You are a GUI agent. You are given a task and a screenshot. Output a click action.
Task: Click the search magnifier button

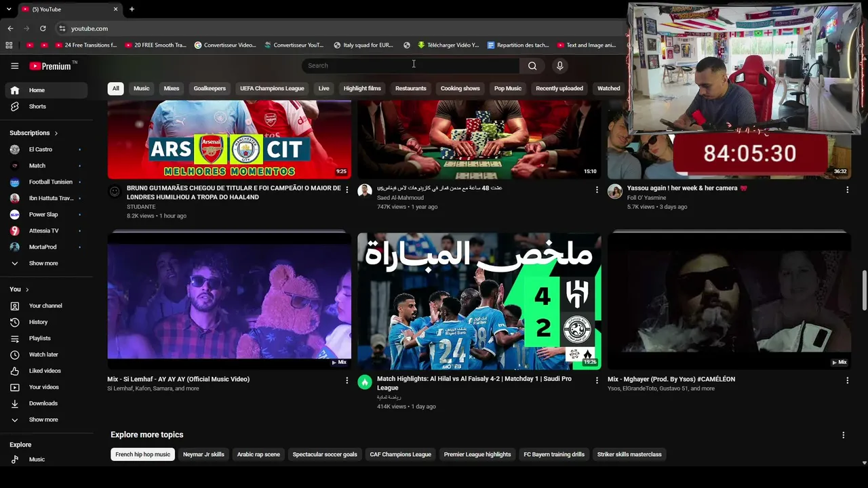pyautogui.click(x=532, y=66)
